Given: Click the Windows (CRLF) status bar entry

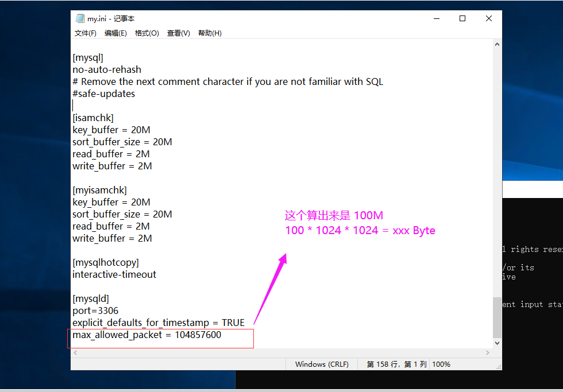Looking at the screenshot, I should click(322, 364).
